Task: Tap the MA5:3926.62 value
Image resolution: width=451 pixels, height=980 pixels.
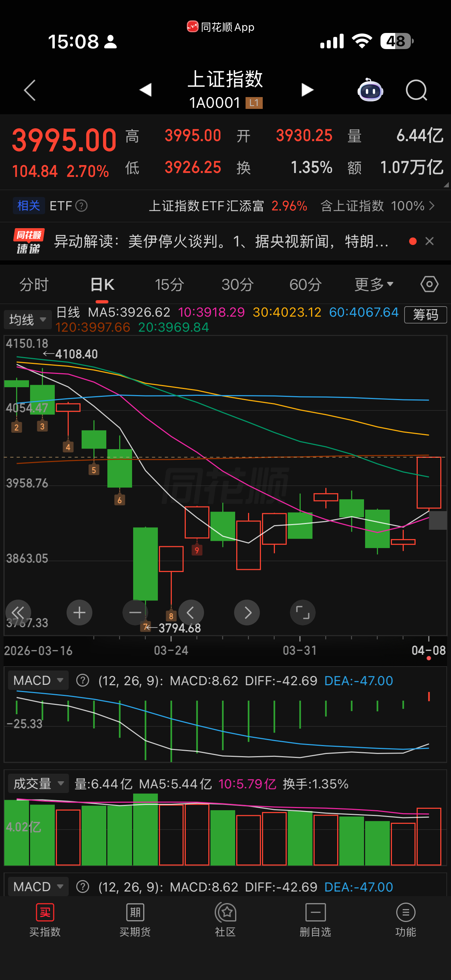Action: [x=129, y=312]
